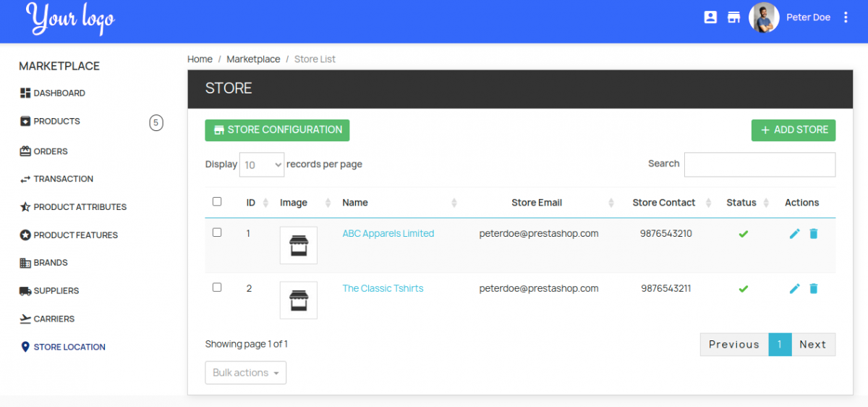This screenshot has height=407, width=868.
Task: Open the three-dot menu beside Peter Doe
Action: (846, 17)
